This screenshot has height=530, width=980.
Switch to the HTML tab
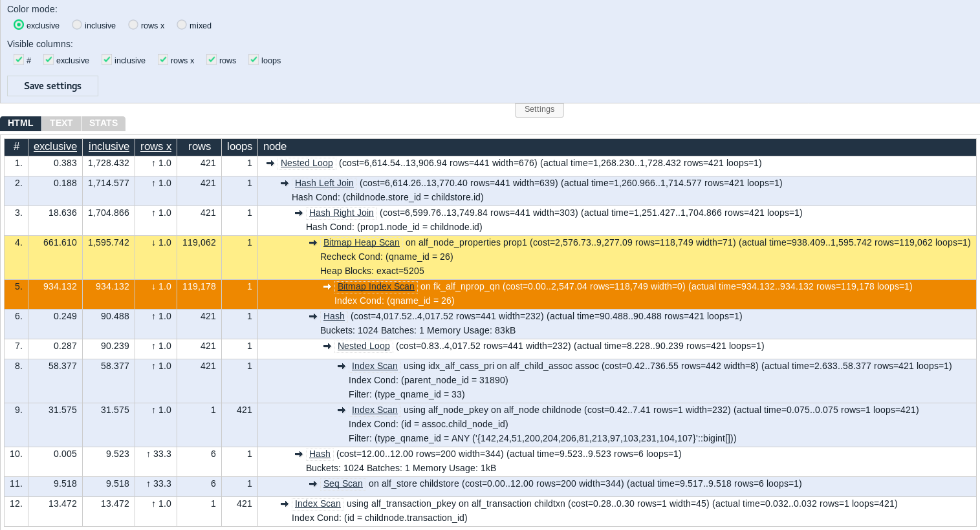[21, 123]
